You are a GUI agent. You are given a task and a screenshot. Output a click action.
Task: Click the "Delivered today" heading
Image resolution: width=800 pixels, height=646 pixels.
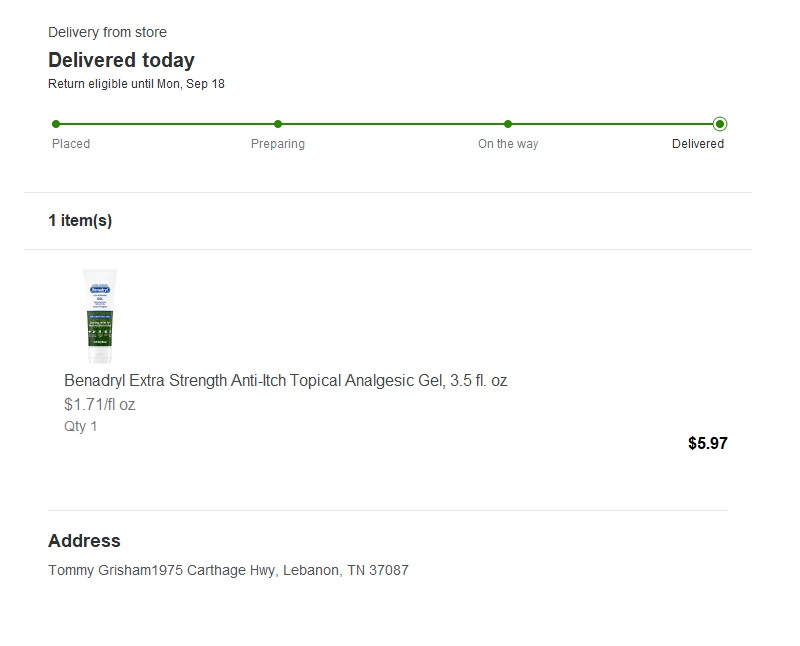[x=121, y=60]
